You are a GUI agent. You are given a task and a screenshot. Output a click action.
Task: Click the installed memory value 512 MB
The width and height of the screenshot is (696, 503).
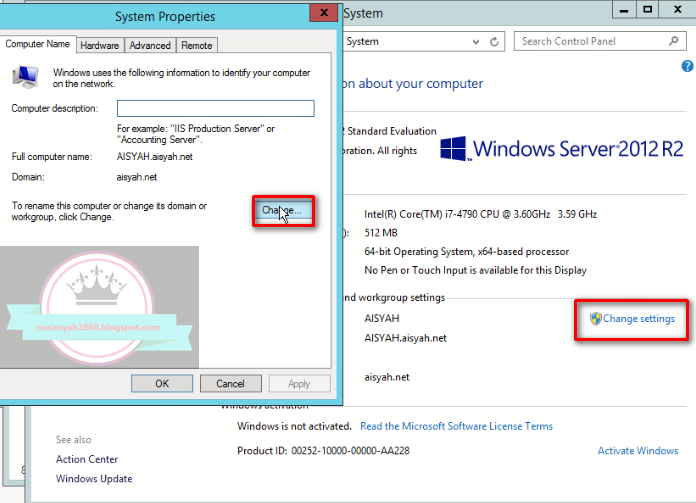381,233
